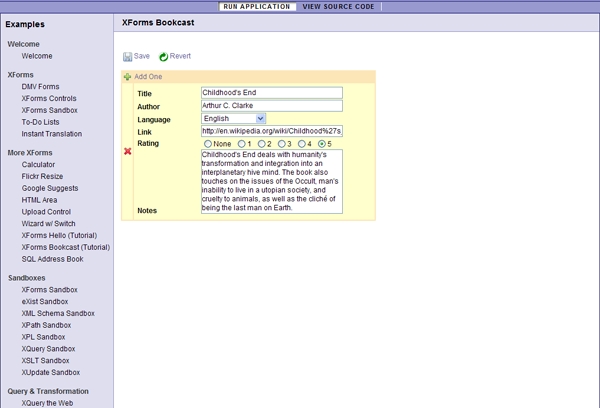Open Instant Translation example

52,134
